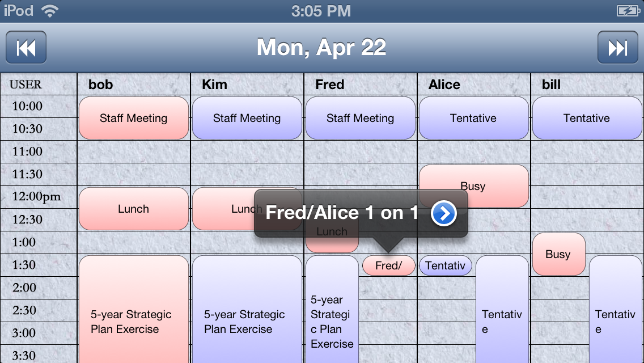
Task: Open Kim's Staff Meeting event
Action: [x=247, y=118]
